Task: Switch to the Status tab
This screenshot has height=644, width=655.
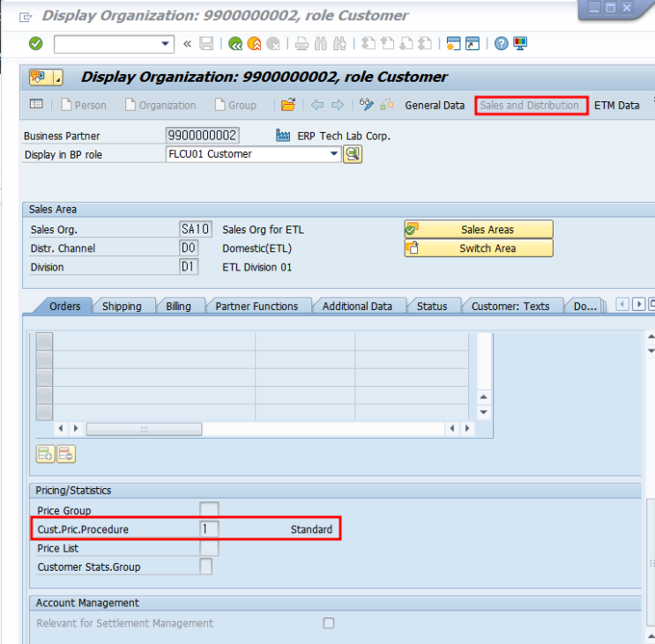Action: pos(432,307)
